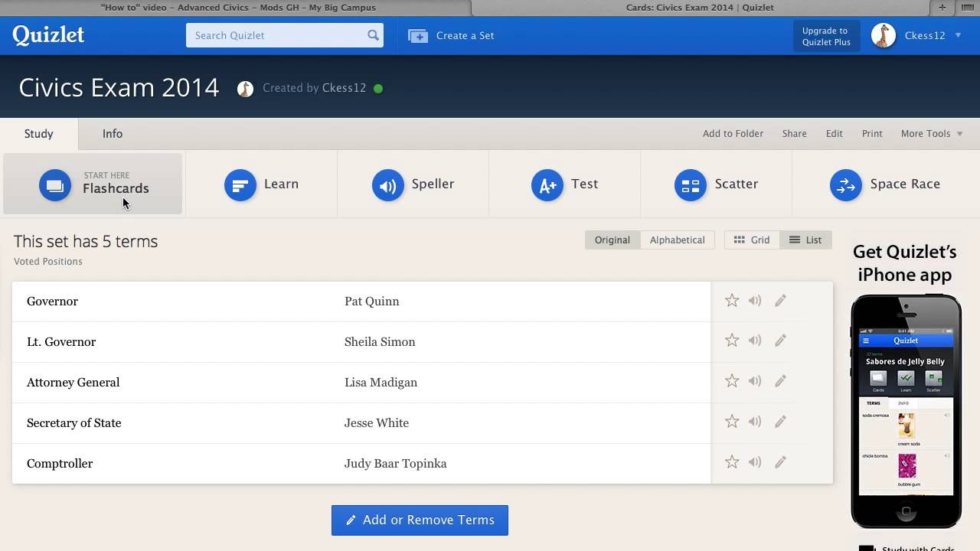
Task: Click the term Attorney General
Action: point(73,383)
